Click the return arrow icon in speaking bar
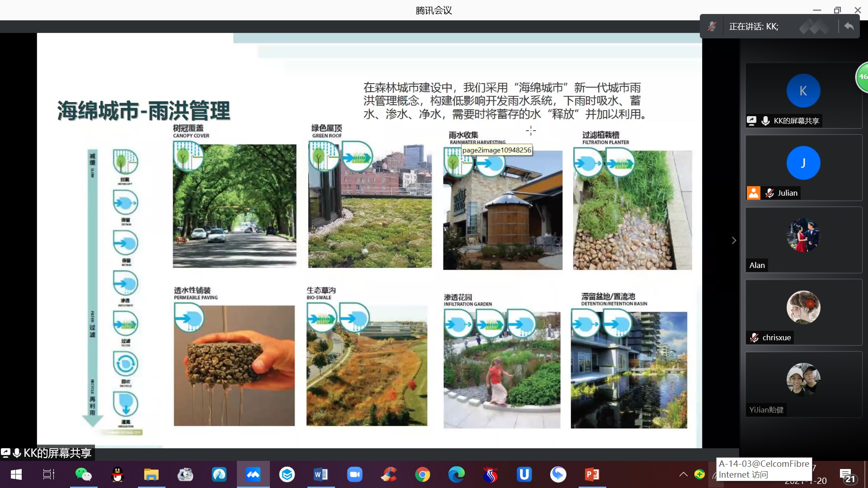This screenshot has height=488, width=868. [x=849, y=26]
